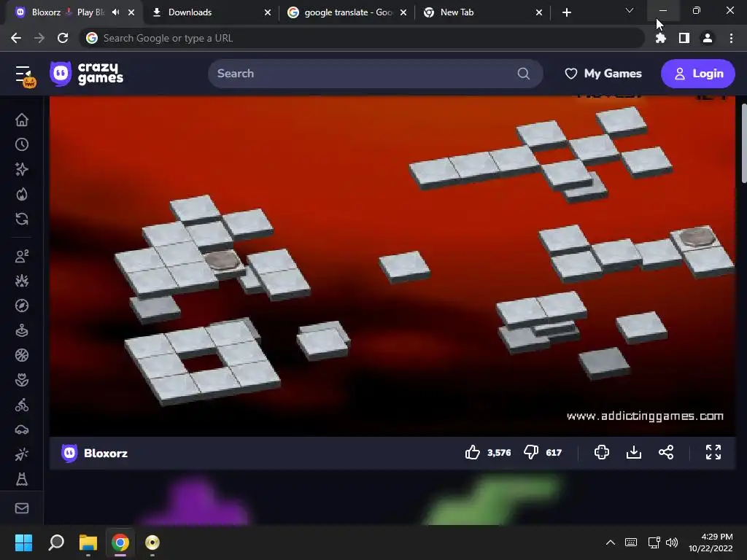Open a new browser tab
The width and height of the screenshot is (747, 560).
(x=566, y=12)
